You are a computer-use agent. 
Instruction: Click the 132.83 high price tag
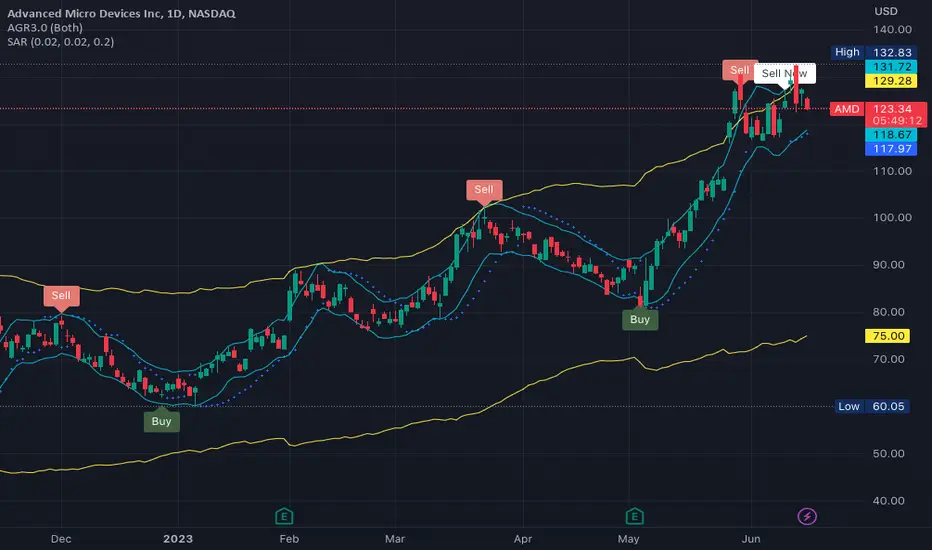[x=892, y=52]
